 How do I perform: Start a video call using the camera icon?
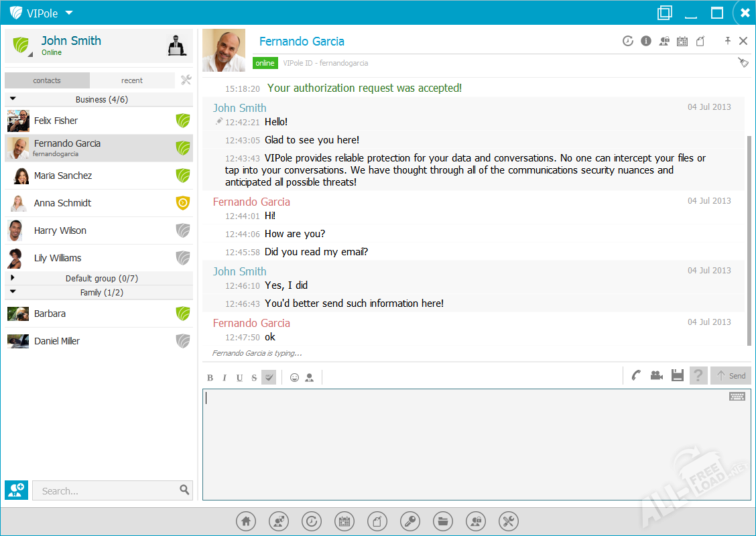tap(656, 376)
